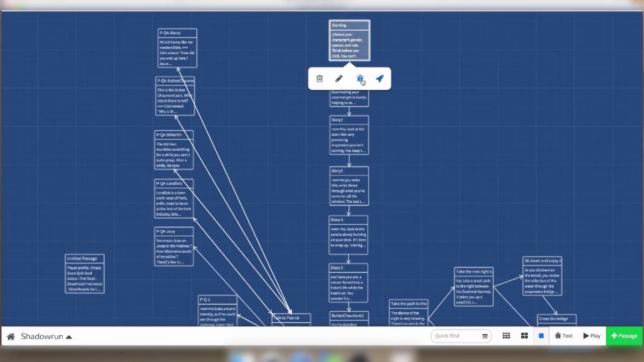Select the ButtesChaumont1 passage

pyautogui.click(x=349, y=319)
